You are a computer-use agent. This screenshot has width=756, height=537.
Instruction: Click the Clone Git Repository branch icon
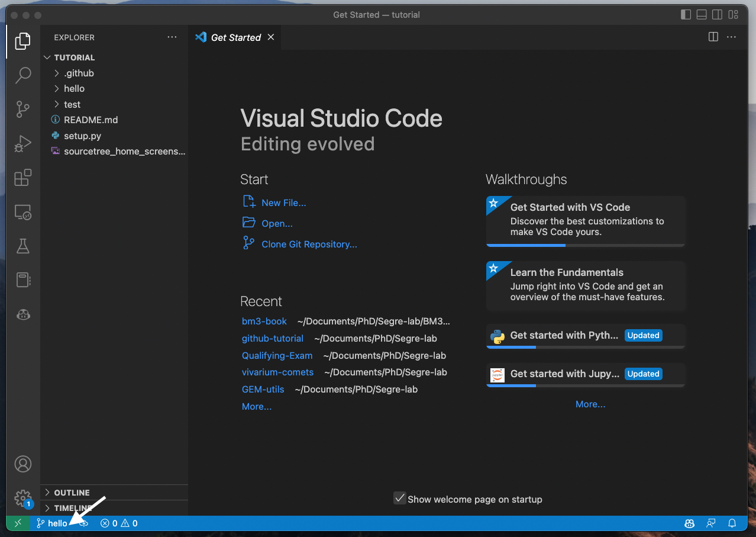[249, 243]
